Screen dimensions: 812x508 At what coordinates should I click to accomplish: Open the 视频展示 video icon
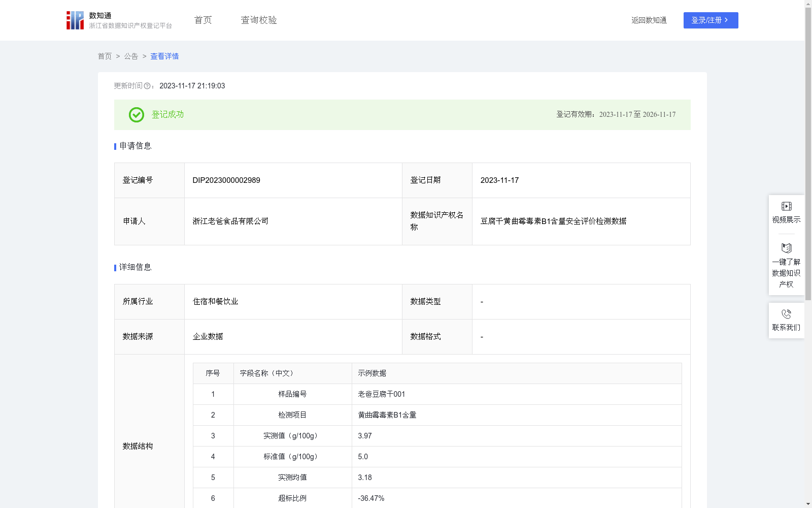(x=786, y=206)
